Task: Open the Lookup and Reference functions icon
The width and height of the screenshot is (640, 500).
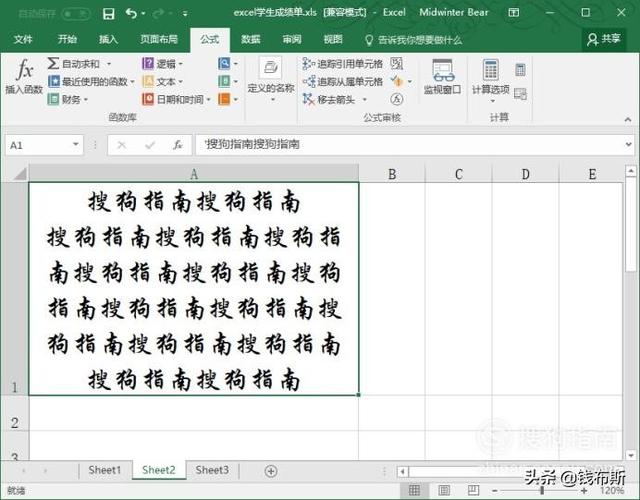Action: [x=224, y=63]
